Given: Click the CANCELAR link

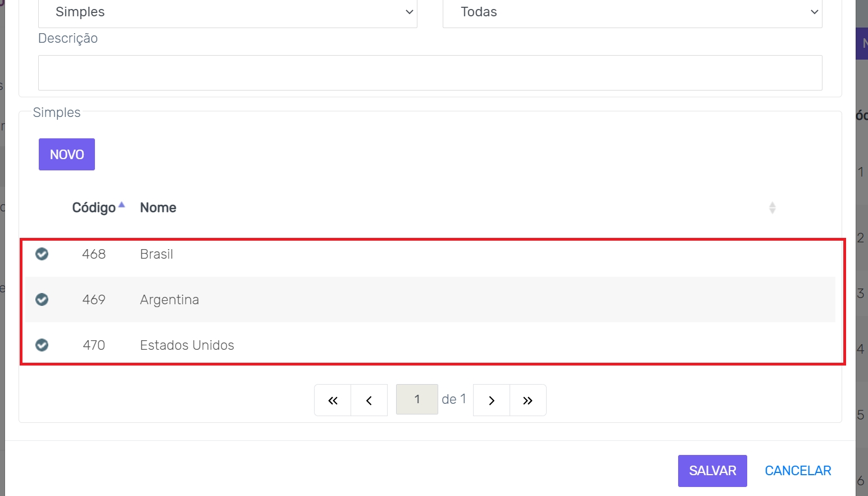Looking at the screenshot, I should 798,471.
